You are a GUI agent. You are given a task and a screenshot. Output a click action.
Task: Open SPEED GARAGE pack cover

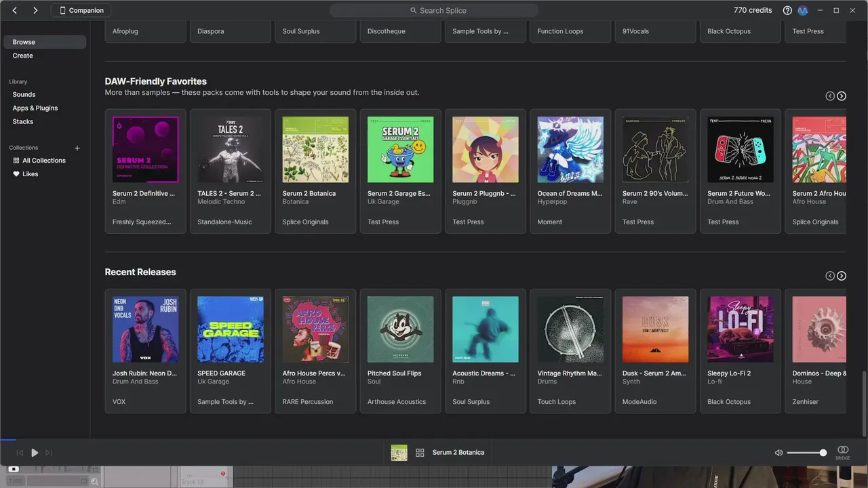(x=231, y=329)
